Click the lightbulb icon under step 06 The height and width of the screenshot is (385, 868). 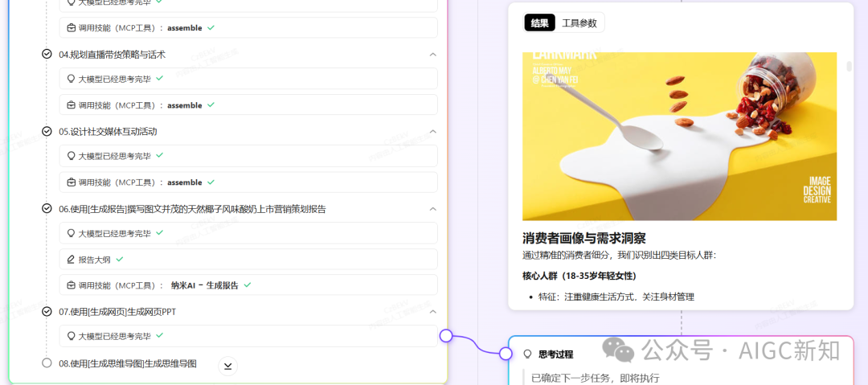pos(71,233)
